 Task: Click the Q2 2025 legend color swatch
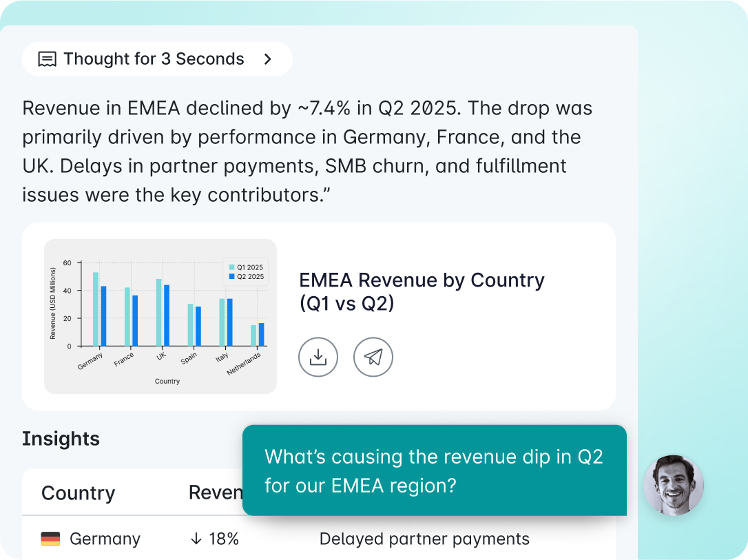(x=231, y=277)
